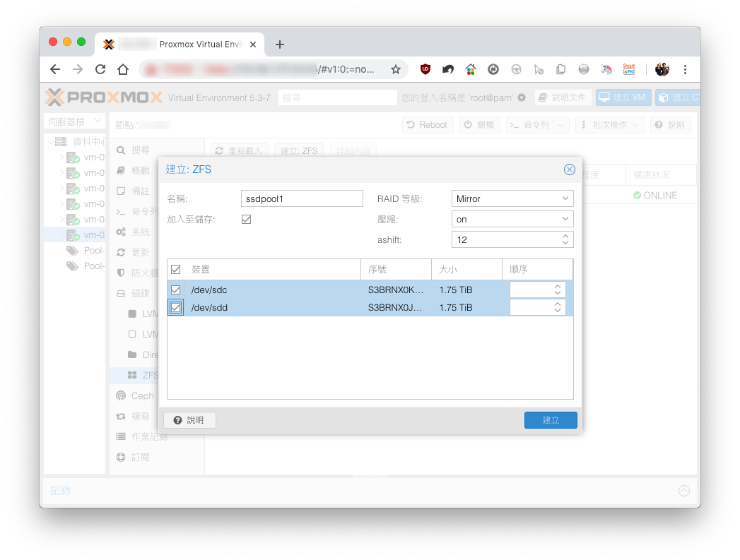
Task: Bookmark this page with the star icon
Action: (x=396, y=70)
